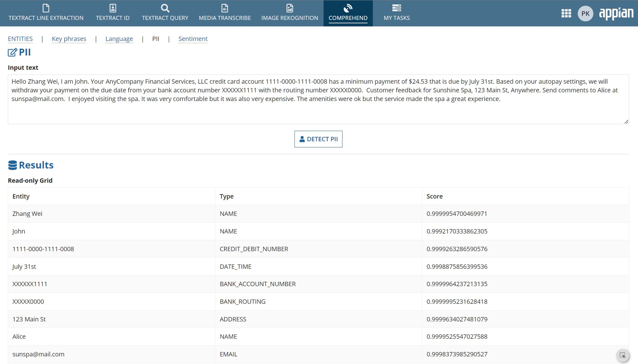Click score 0.9998373985290527
638x364 pixels.
point(457,354)
